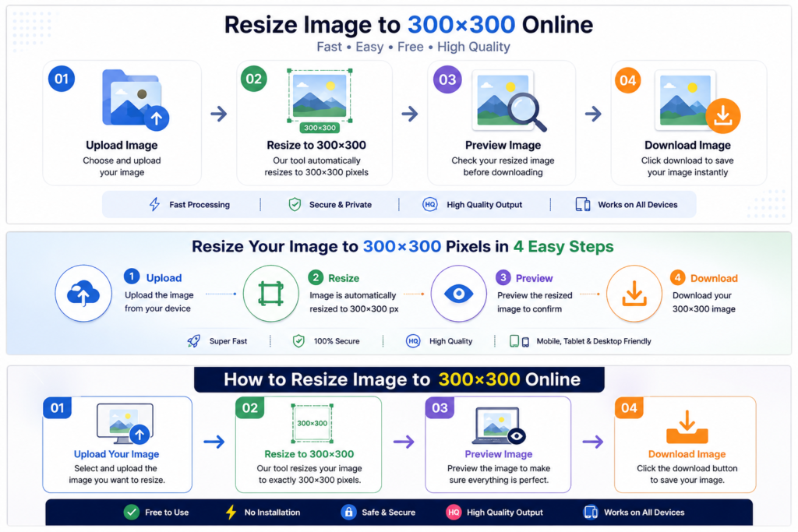This screenshot has height=532, width=798.
Task: Click the banner 'How to Resize Image to 300×300 Online'
Action: click(400, 379)
